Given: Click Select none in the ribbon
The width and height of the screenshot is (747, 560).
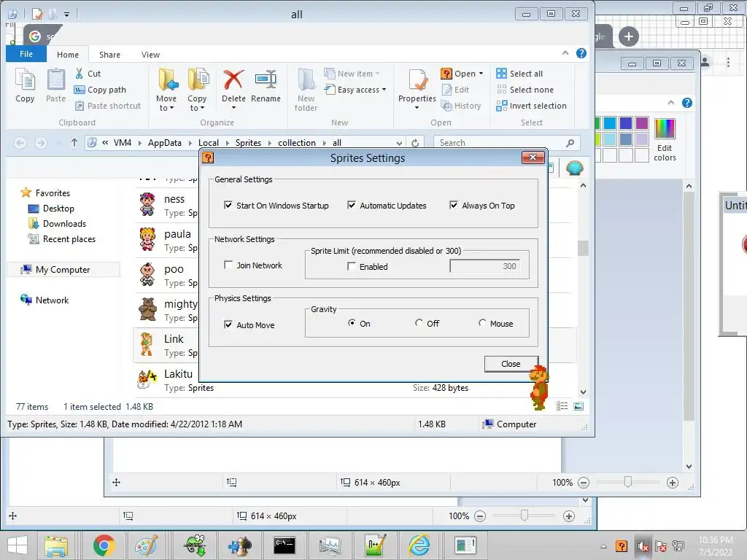Looking at the screenshot, I should click(525, 90).
